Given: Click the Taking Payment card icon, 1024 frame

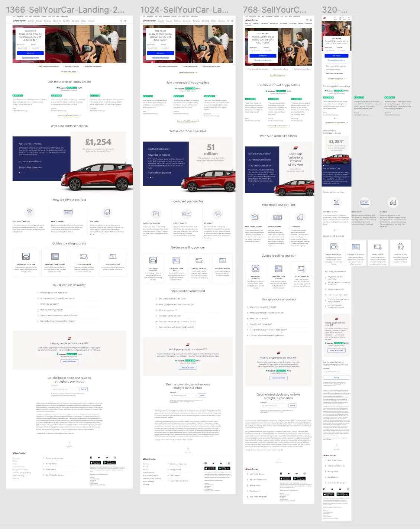Looking at the screenshot, I should tap(200, 260).
